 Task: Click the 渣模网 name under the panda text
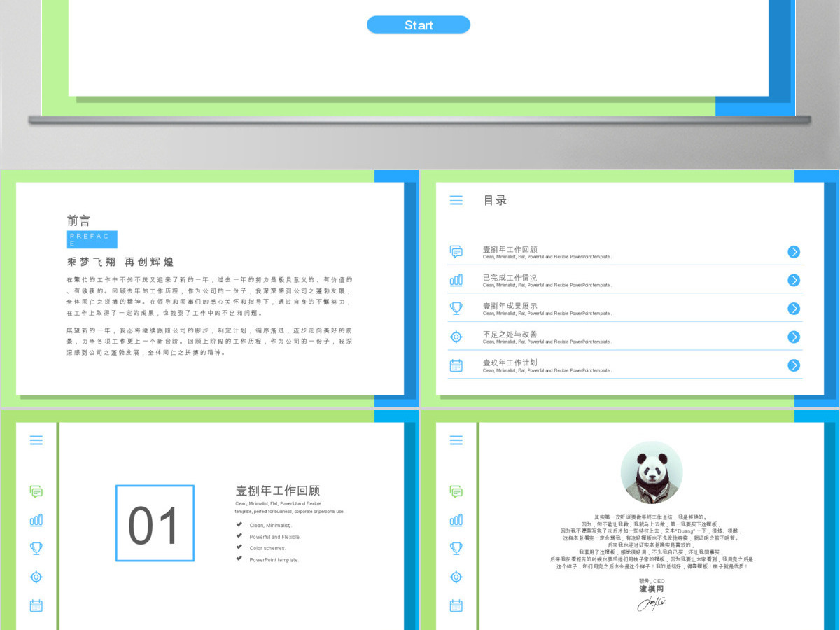coord(652,589)
